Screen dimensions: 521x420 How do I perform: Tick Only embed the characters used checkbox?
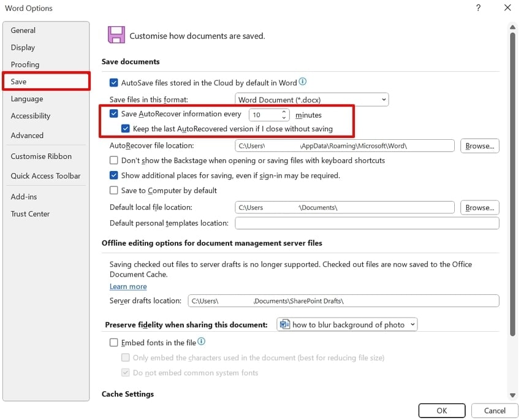[125, 357]
